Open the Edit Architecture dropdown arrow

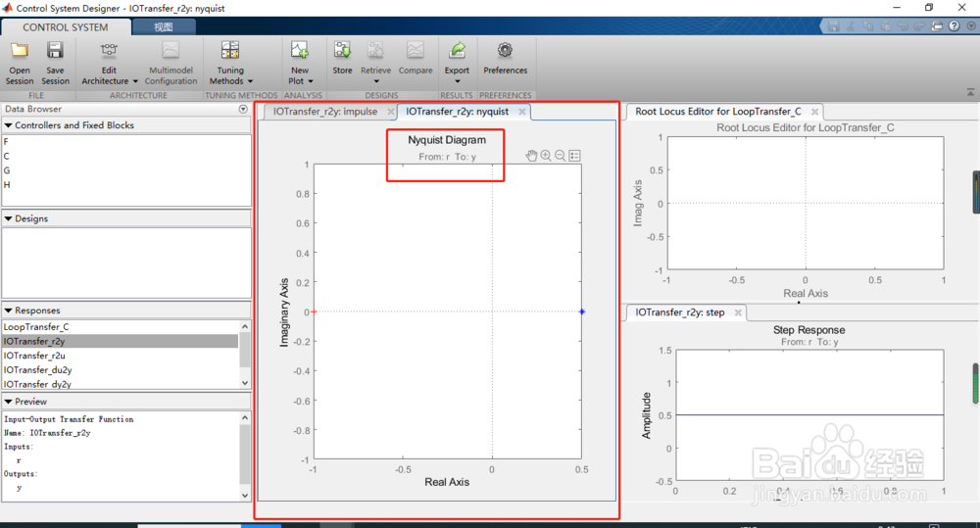[x=135, y=81]
